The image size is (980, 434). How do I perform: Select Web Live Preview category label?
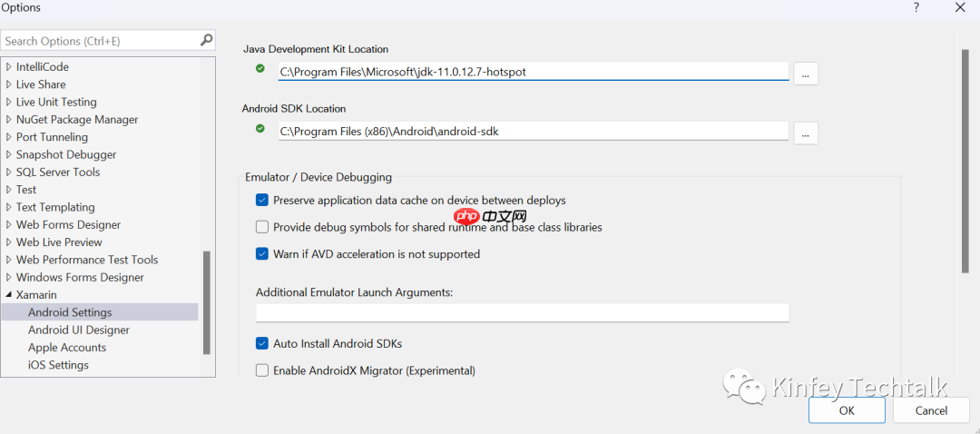(x=59, y=242)
